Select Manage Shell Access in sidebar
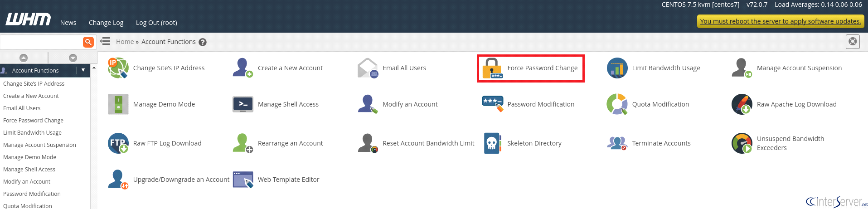The width and height of the screenshot is (868, 209). click(x=29, y=169)
